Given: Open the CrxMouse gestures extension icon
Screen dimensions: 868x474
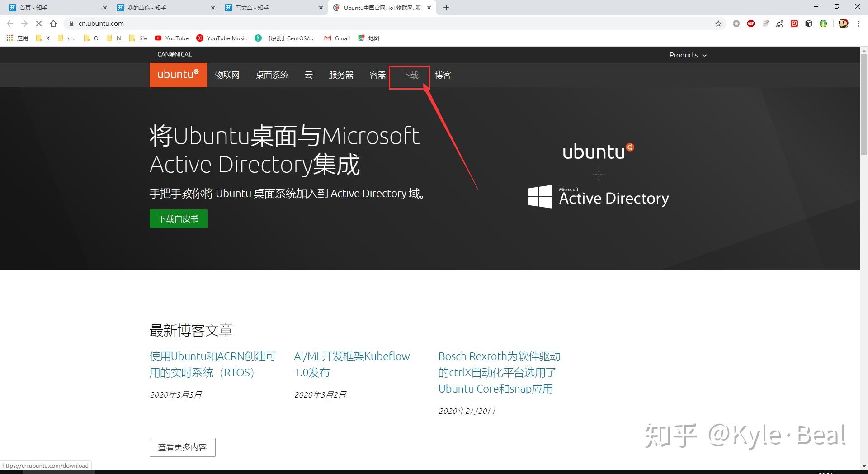Looking at the screenshot, I should (x=765, y=24).
